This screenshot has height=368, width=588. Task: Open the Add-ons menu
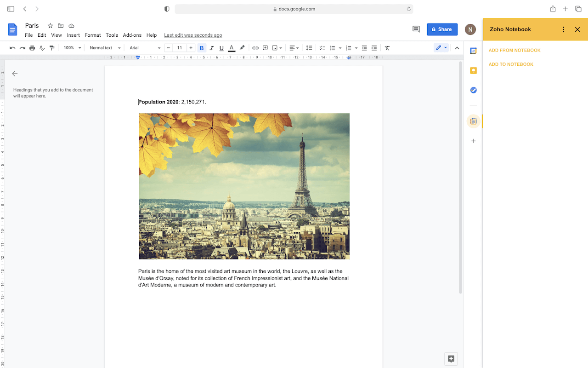[x=132, y=35]
